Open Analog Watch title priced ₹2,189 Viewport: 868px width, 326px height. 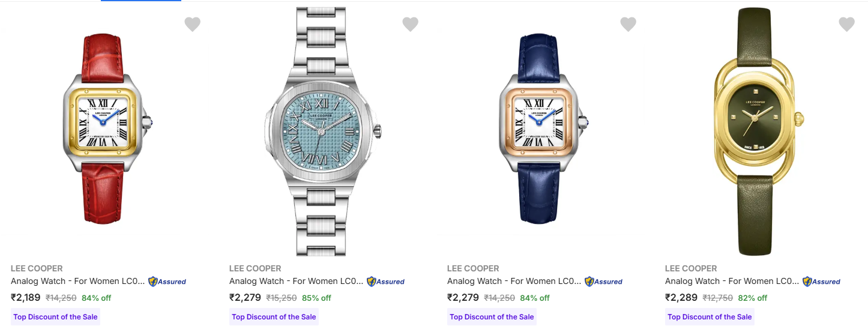coord(78,281)
